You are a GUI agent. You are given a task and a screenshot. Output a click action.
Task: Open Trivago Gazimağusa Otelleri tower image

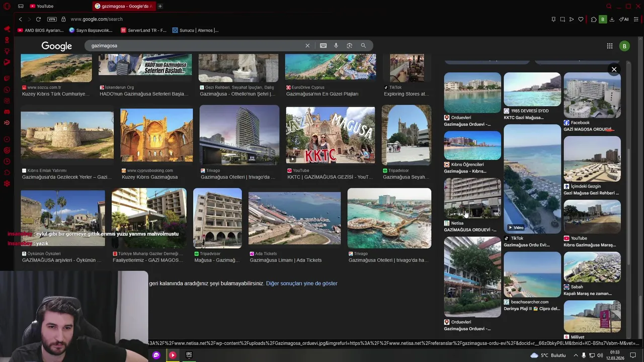click(x=239, y=135)
